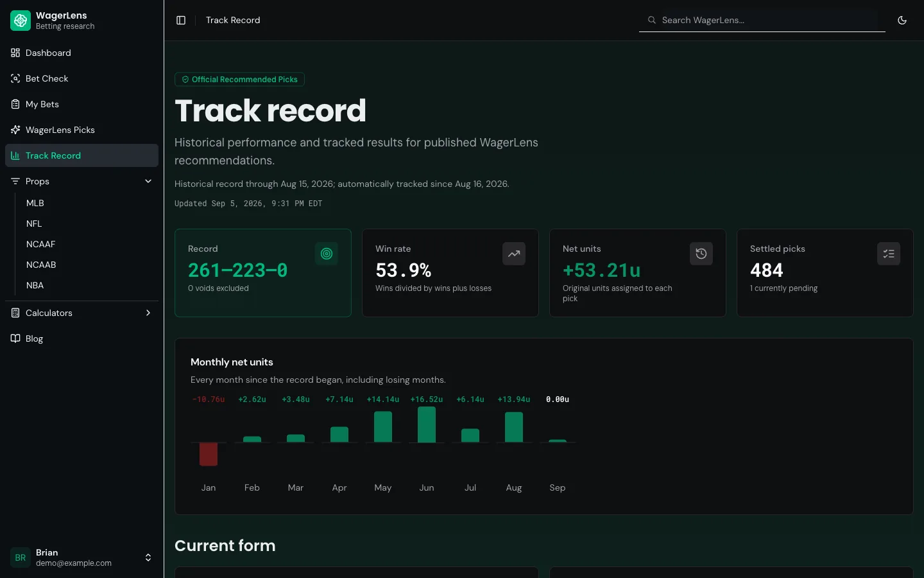
Task: Click the Bet Check scan icon
Action: tap(15, 78)
